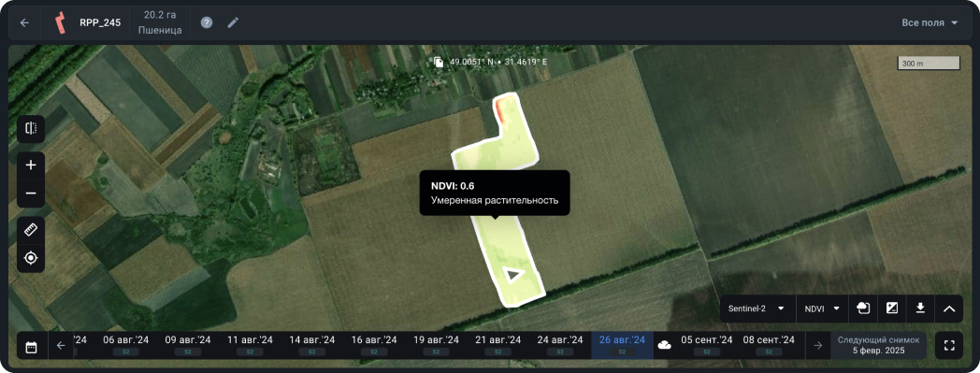
Task: Zoom in on the map
Action: (x=31, y=165)
